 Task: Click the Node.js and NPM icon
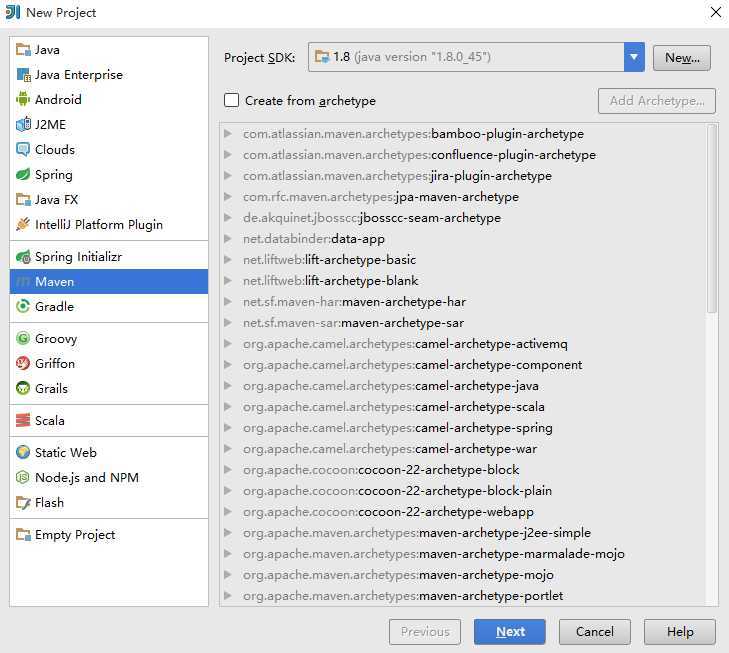[24, 478]
